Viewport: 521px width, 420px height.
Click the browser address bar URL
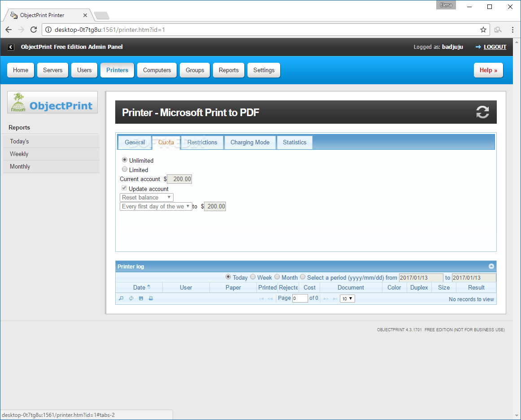coord(110,30)
